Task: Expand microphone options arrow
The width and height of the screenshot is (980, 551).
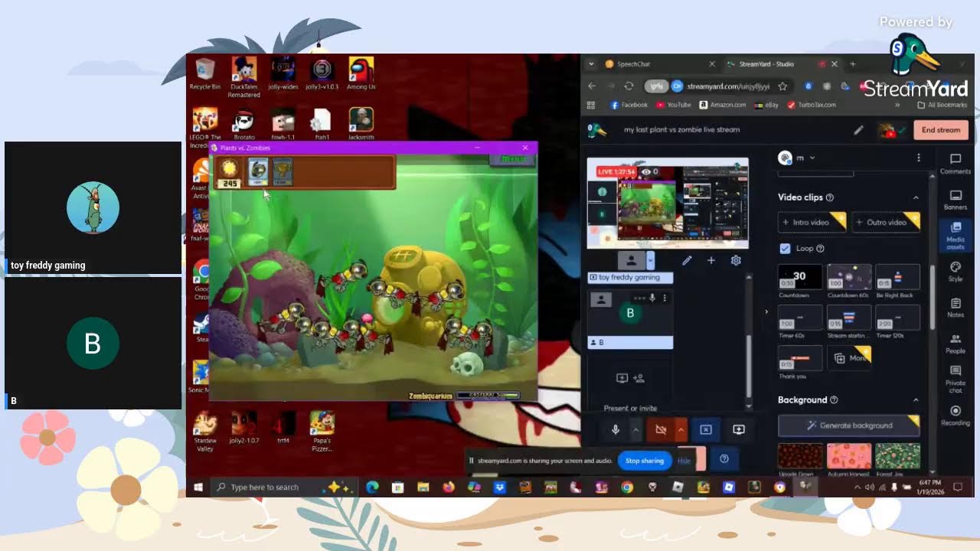Action: point(635,430)
